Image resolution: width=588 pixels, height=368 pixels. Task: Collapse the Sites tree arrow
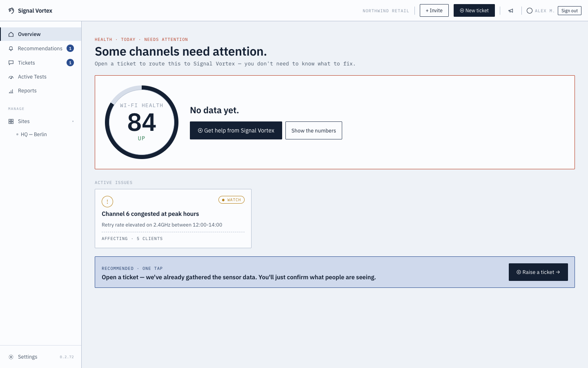pyautogui.click(x=73, y=121)
